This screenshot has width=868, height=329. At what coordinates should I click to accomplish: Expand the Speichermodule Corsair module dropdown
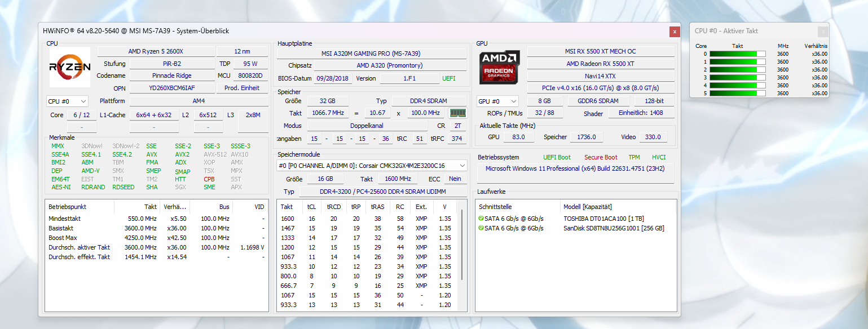[372, 166]
